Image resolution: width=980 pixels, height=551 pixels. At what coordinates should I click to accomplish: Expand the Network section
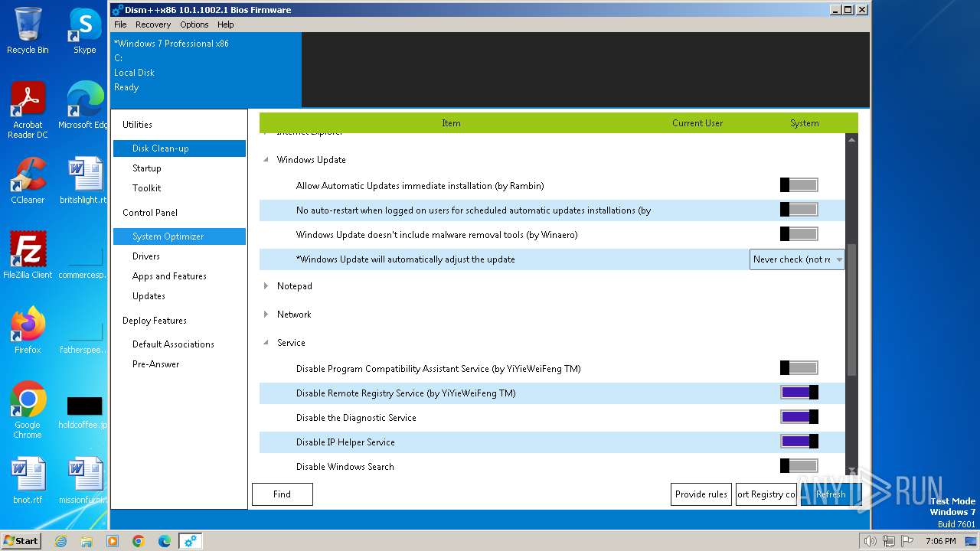click(x=266, y=315)
